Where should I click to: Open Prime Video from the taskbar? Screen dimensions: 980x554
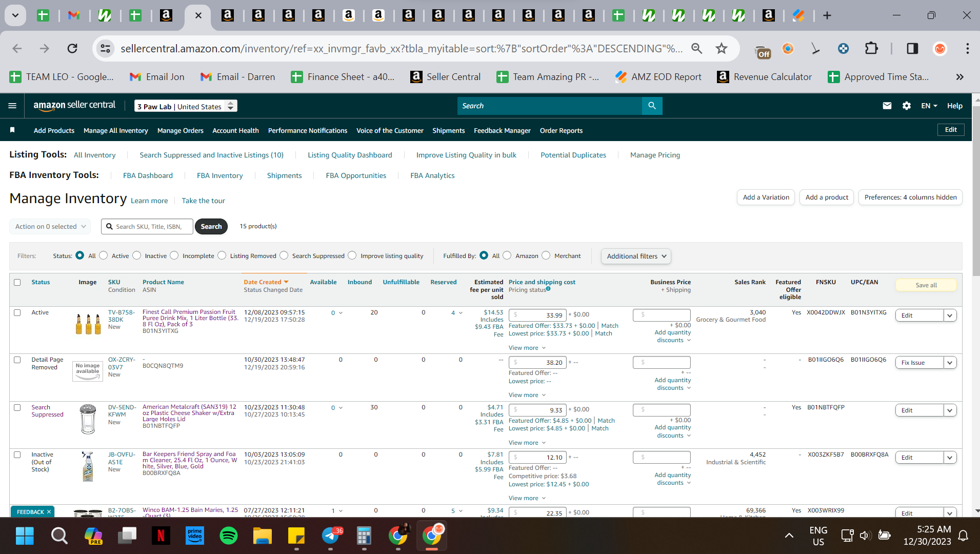coord(195,536)
